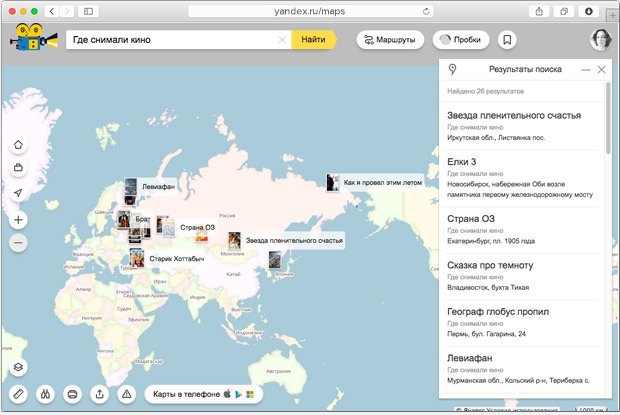Click Страна ОЗ map label
The width and height of the screenshot is (620, 415).
pyautogui.click(x=197, y=227)
